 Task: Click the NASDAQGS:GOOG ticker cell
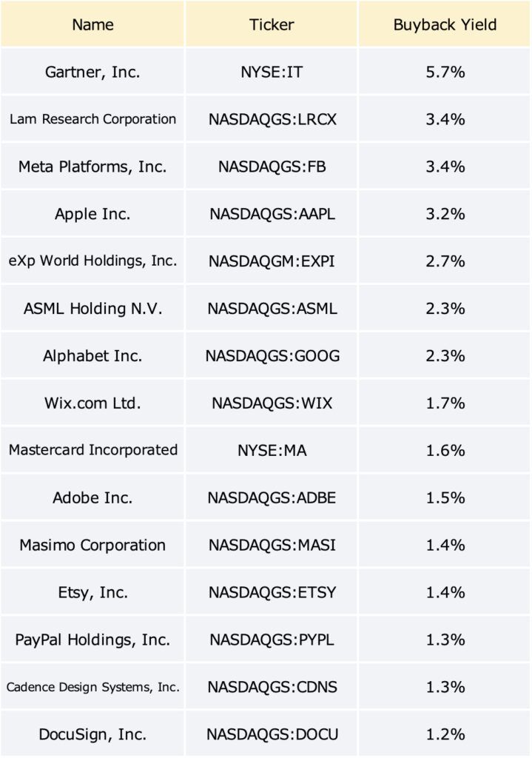pos(272,356)
